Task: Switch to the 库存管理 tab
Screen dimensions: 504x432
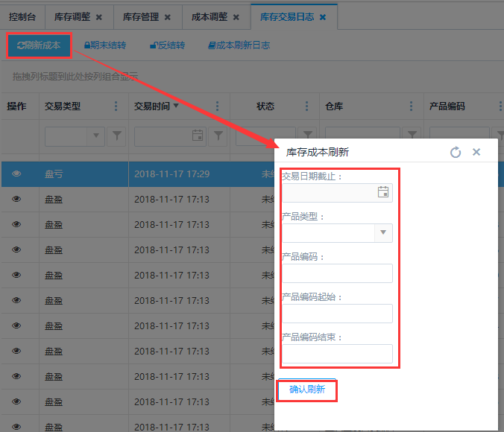Action: (x=139, y=17)
